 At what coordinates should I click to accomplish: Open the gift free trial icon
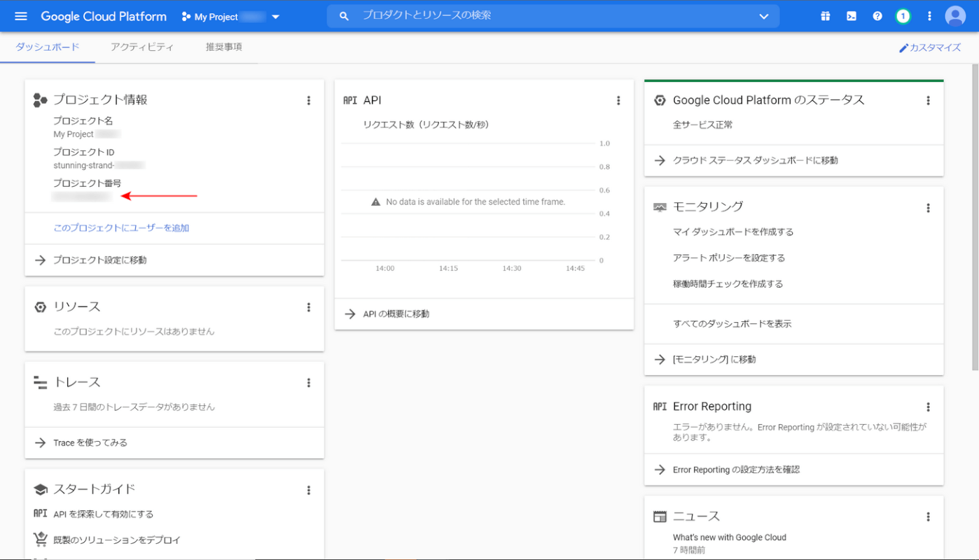[826, 16]
